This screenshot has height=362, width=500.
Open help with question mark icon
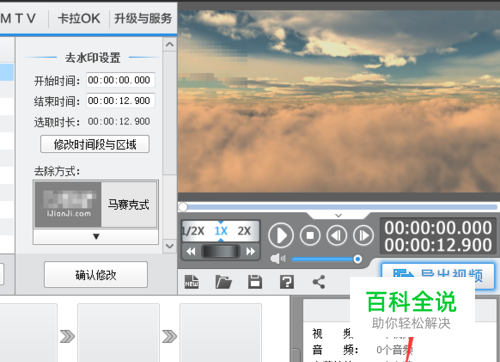click(x=287, y=282)
